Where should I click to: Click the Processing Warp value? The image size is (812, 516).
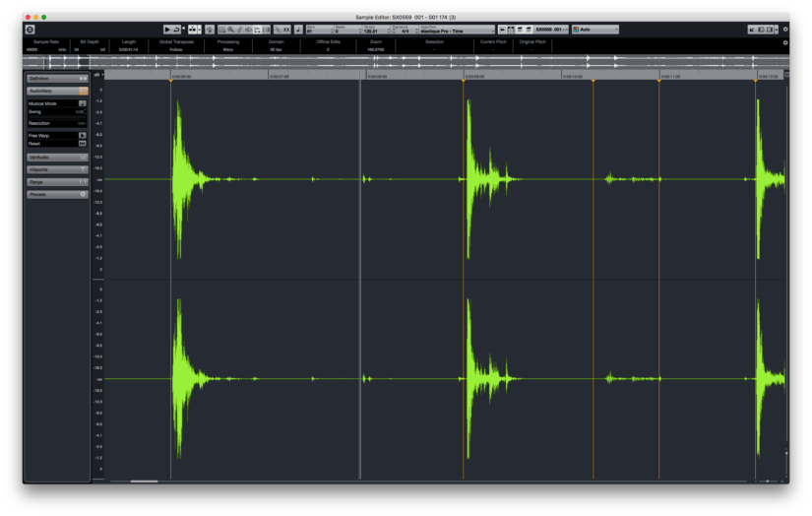pyautogui.click(x=228, y=50)
